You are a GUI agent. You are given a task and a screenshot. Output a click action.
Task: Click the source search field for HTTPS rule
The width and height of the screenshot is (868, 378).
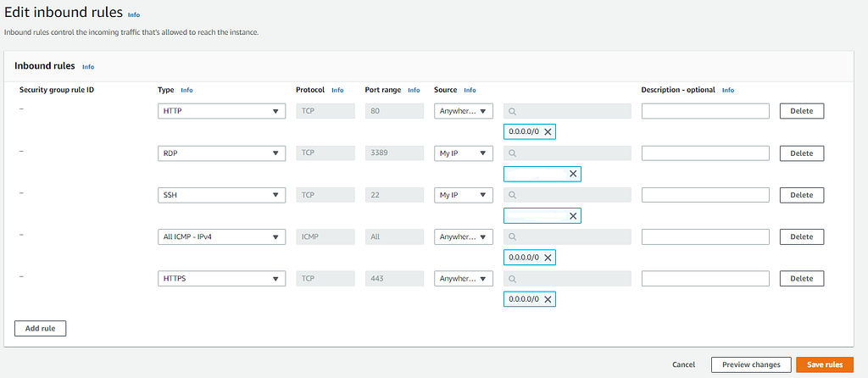(567, 278)
